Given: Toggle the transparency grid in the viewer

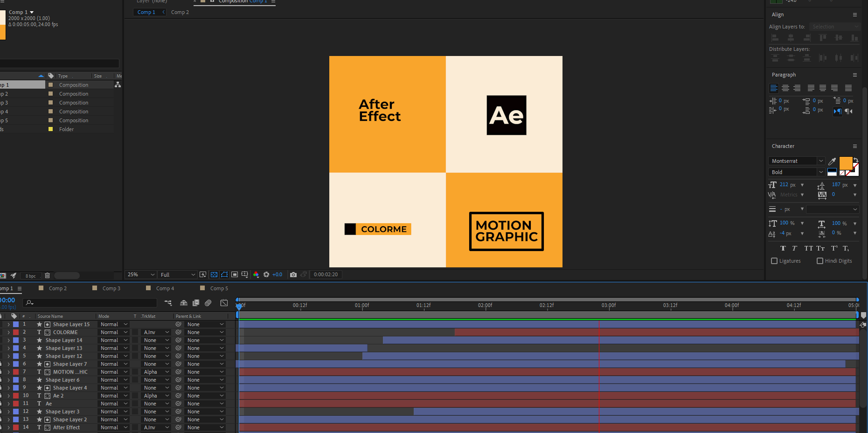Looking at the screenshot, I should point(214,275).
